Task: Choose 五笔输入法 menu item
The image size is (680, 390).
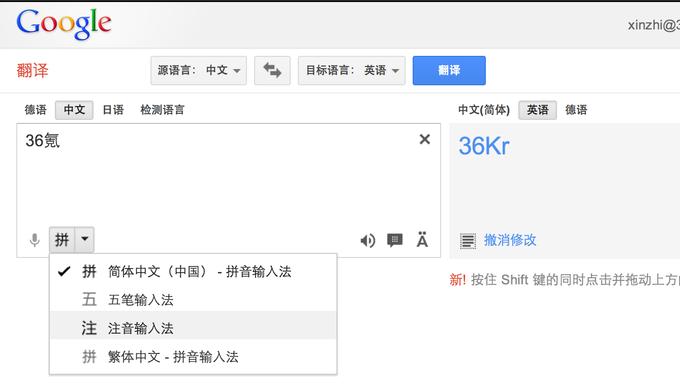Action: [193, 300]
